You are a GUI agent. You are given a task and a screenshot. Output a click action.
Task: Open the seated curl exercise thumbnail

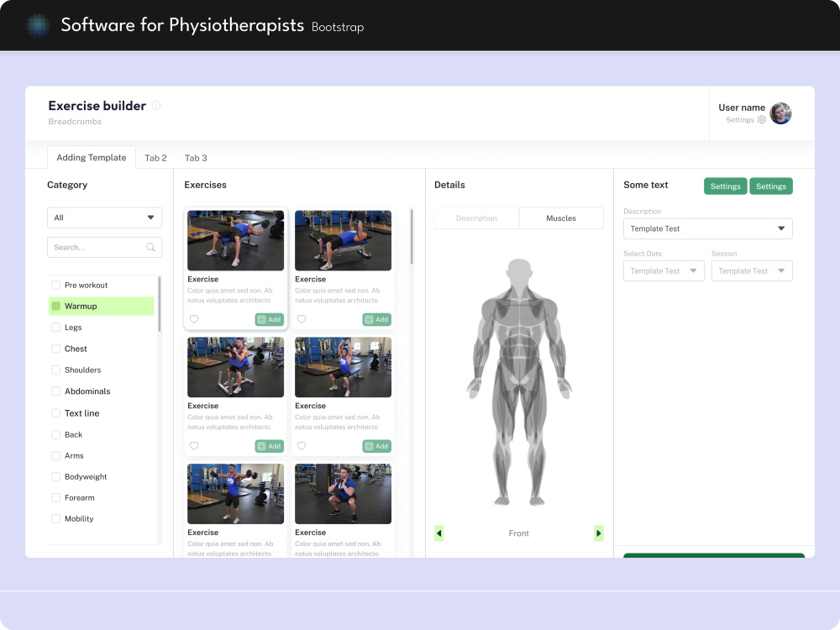tap(236, 367)
